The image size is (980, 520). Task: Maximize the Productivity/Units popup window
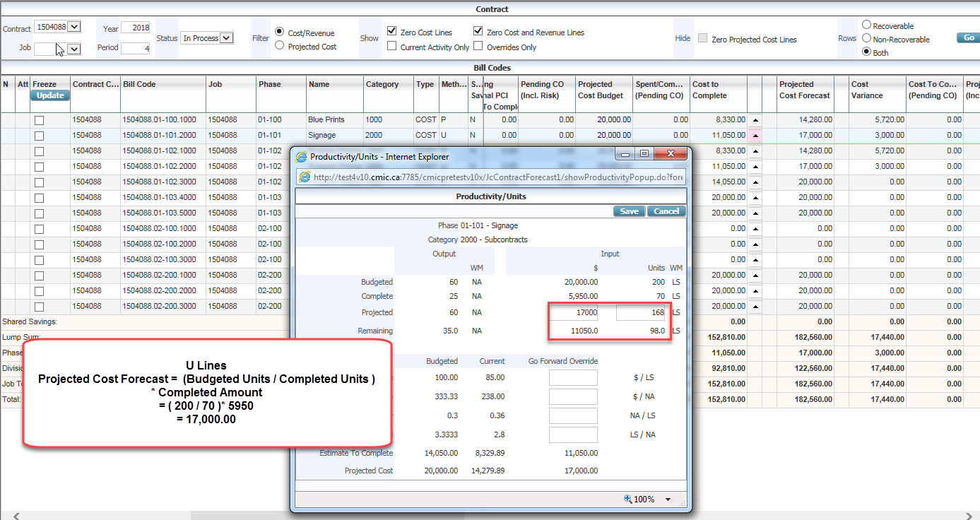click(644, 154)
